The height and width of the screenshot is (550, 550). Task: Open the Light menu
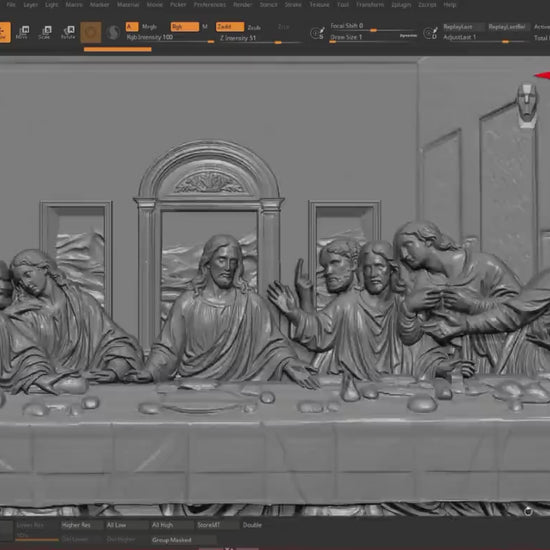click(52, 5)
